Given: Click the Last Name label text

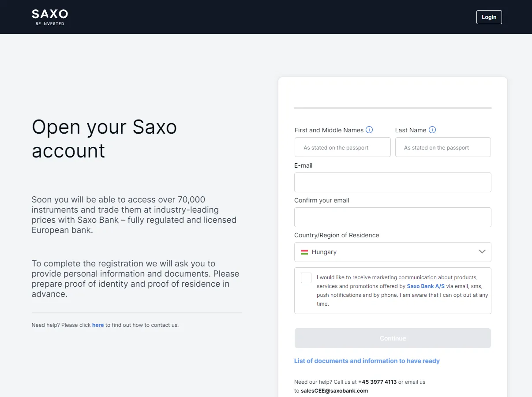Looking at the screenshot, I should coord(411,130).
